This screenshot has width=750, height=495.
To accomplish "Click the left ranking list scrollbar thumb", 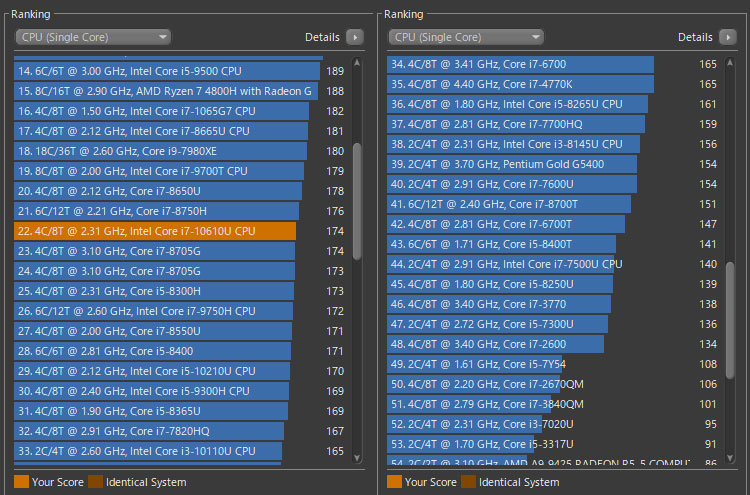I will pyautogui.click(x=357, y=201).
